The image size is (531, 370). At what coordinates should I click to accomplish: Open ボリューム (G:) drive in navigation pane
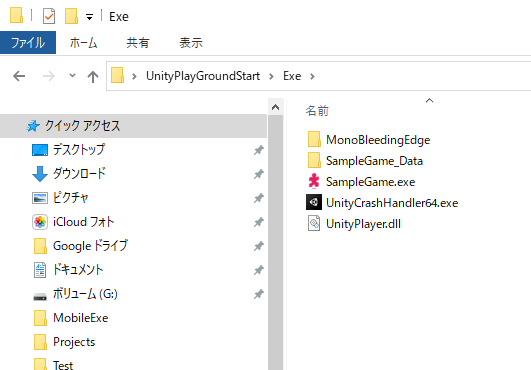pyautogui.click(x=85, y=294)
